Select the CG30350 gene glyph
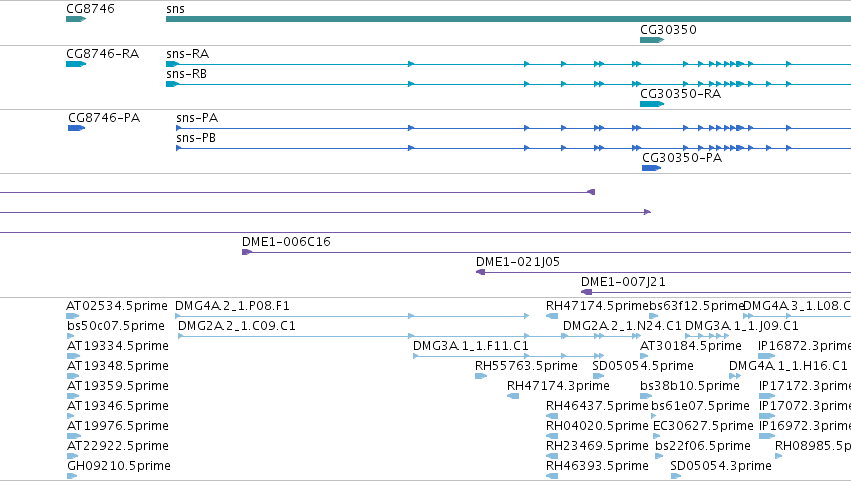This screenshot has height=481, width=851. click(652, 40)
